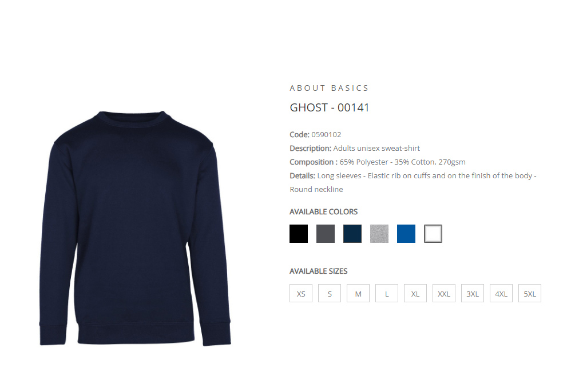Screen dimensions: 567x392
Task: Select the heather grey color swatch
Action: pos(379,233)
